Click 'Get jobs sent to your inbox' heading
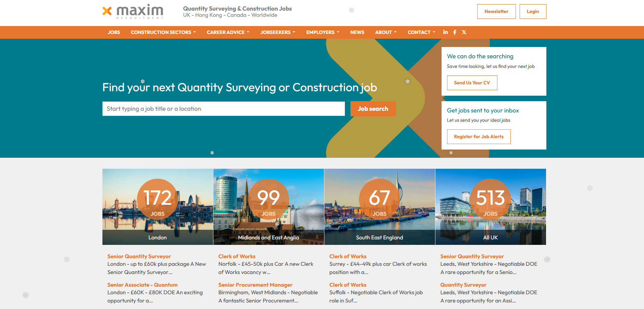644x309 pixels. [x=483, y=110]
